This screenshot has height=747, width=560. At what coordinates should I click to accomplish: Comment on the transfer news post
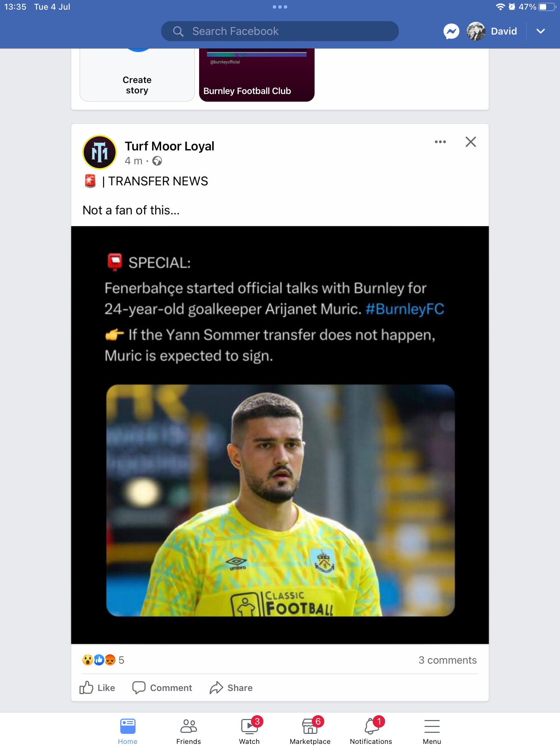[162, 688]
